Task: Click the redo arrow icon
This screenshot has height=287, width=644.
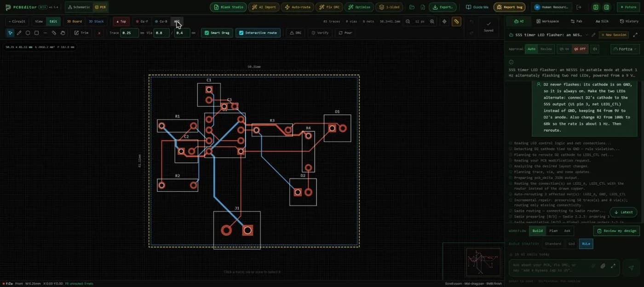Action: pos(471,32)
